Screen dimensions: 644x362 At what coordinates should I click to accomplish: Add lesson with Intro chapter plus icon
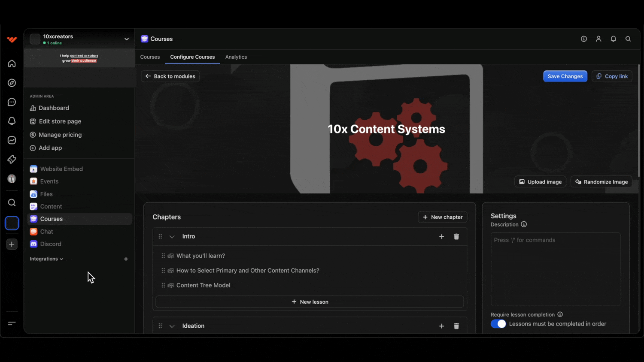click(442, 237)
